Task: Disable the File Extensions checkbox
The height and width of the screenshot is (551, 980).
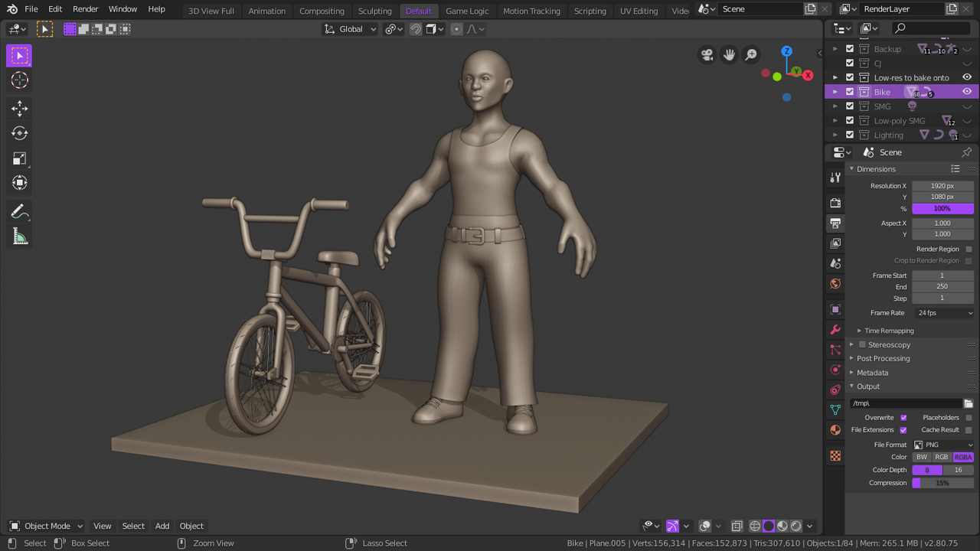Action: point(903,430)
